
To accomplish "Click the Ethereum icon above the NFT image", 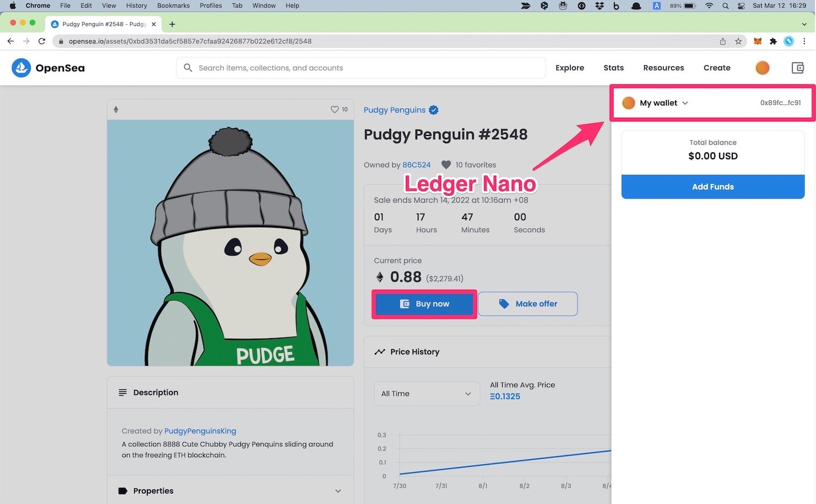I will click(x=116, y=109).
